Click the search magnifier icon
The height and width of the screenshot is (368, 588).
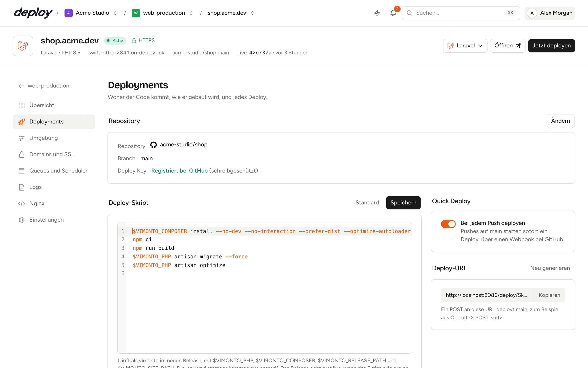point(409,13)
